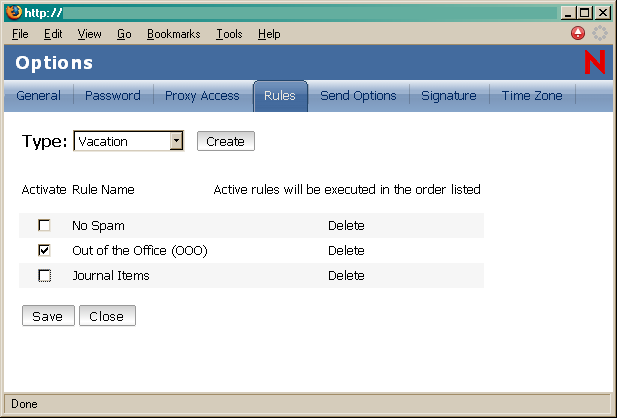Click the Create button

[225, 141]
